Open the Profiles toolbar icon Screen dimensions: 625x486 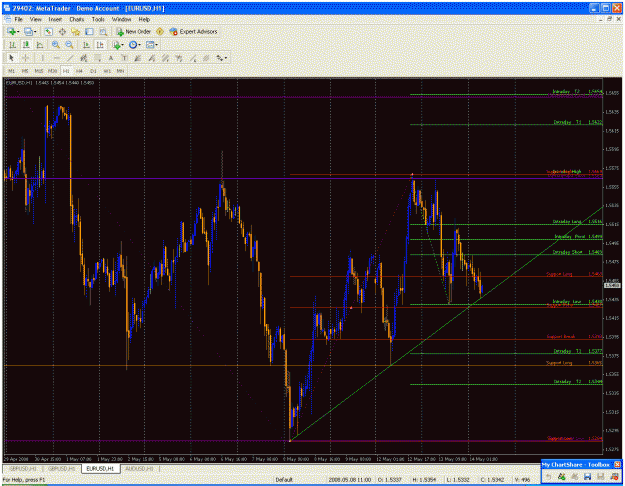click(28, 31)
